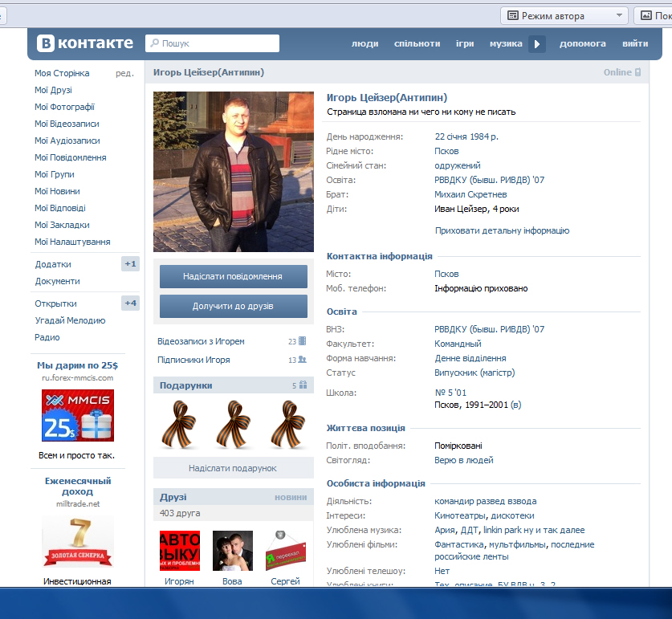This screenshot has height=619, width=672.
Task: Open the Режим автора dropdown
Action: point(564,16)
